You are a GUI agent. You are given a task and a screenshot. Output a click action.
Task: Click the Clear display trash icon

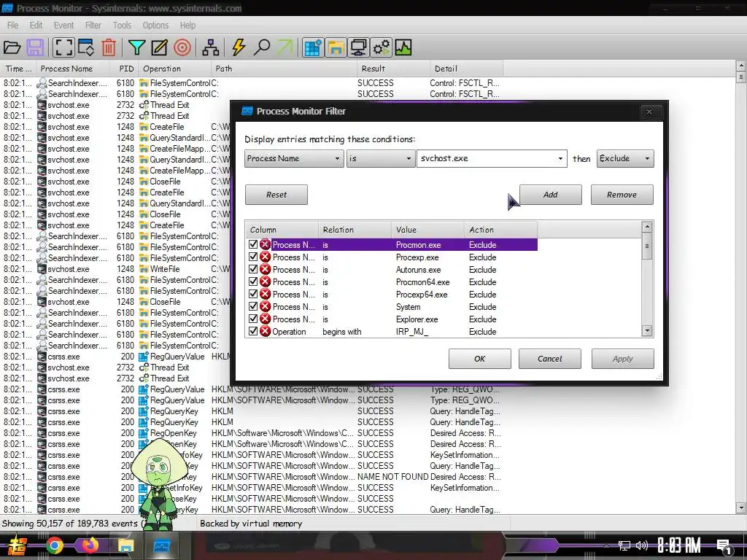pyautogui.click(x=109, y=47)
